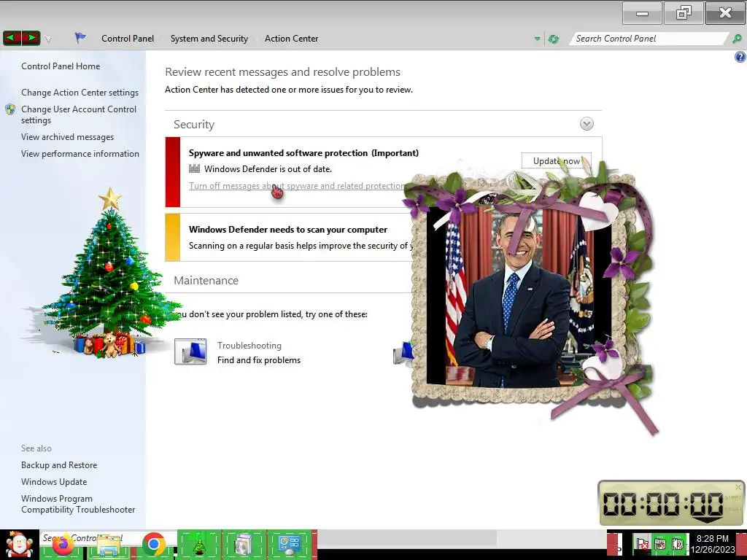Select 'Find and fix problems' text

coord(259,360)
